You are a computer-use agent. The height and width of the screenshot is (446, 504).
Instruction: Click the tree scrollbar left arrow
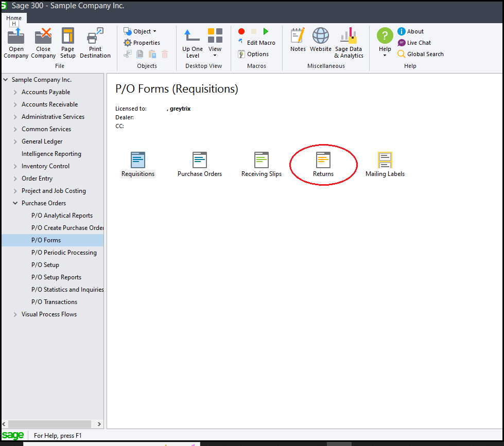4,424
